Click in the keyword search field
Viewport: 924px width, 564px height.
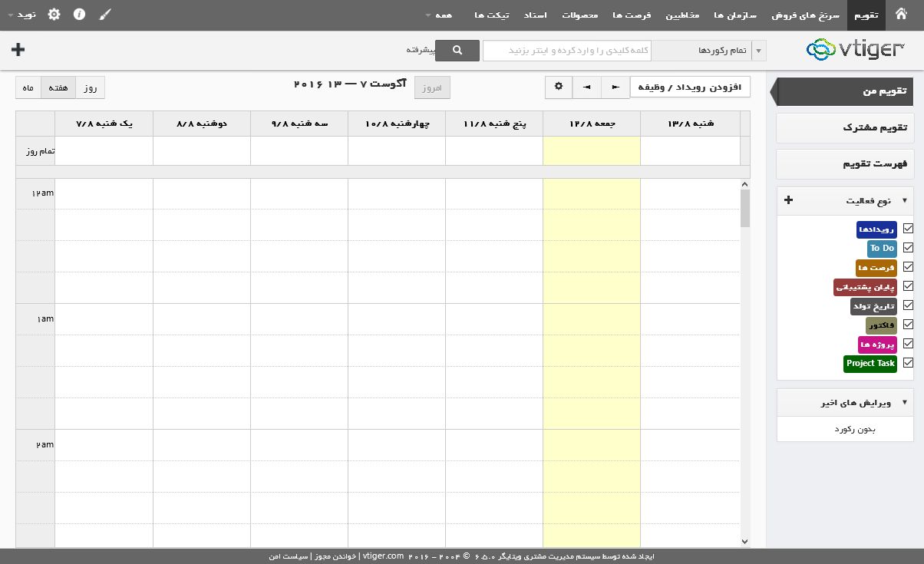(x=568, y=51)
